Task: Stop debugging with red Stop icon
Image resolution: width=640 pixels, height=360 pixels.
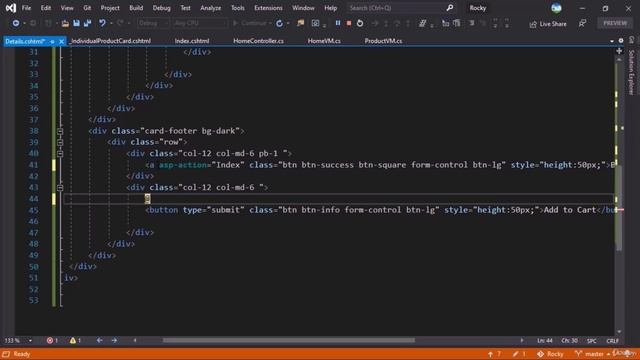Action: coord(349,23)
